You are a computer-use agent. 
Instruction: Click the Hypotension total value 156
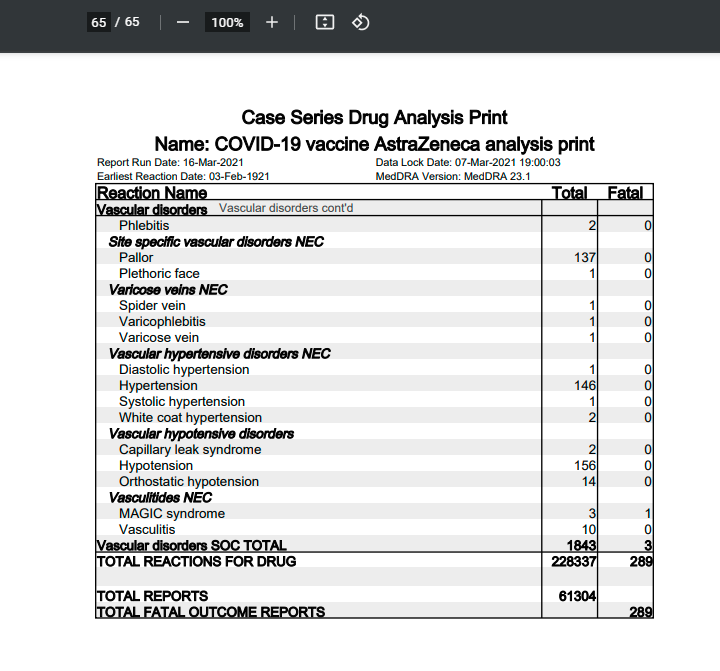(585, 466)
